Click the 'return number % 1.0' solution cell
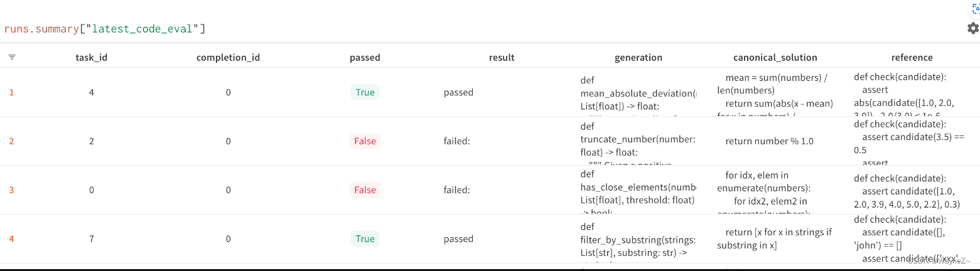The image size is (980, 271). coord(770,141)
